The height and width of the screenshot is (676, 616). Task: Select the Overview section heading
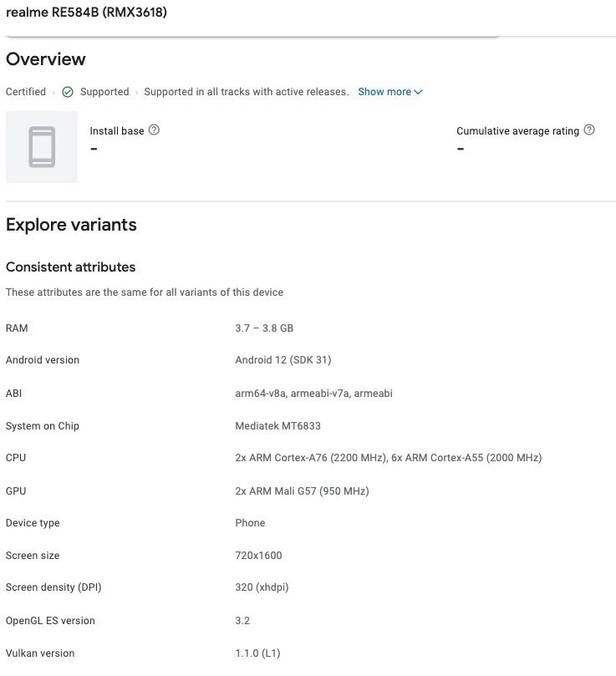[45, 58]
